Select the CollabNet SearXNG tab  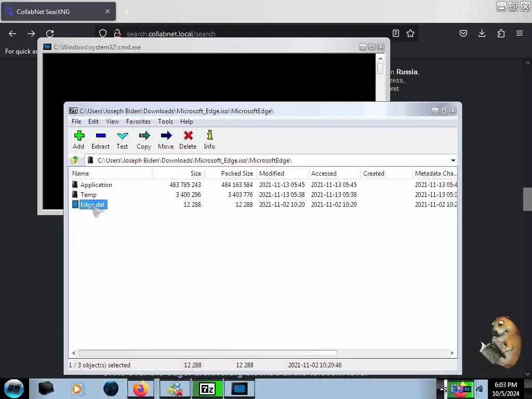58,11
